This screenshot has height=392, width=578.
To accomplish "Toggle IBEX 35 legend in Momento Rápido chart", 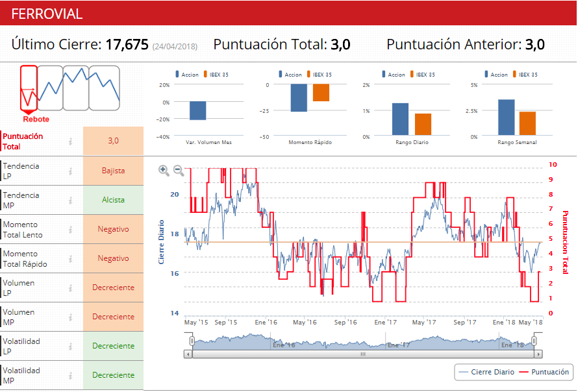I will (x=320, y=75).
